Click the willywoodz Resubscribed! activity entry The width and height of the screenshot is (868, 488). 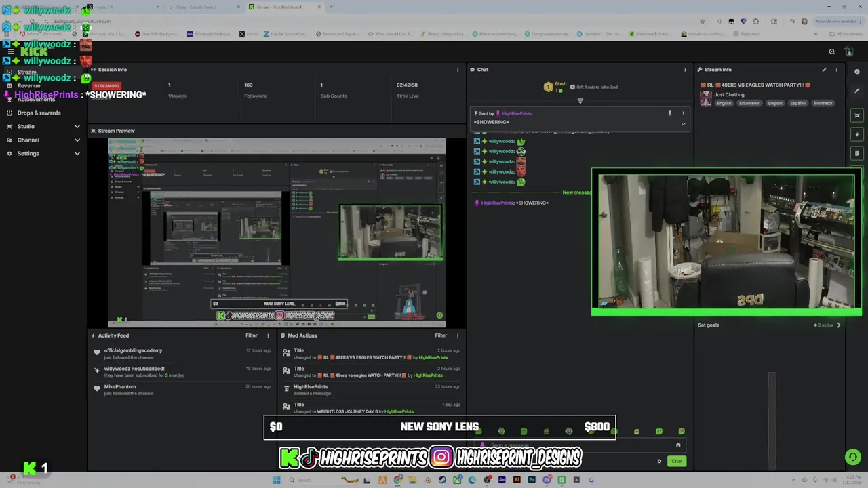pos(183,372)
